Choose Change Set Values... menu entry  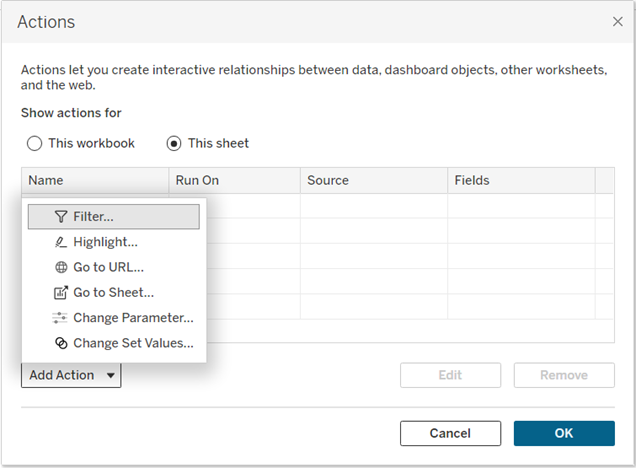click(x=114, y=343)
